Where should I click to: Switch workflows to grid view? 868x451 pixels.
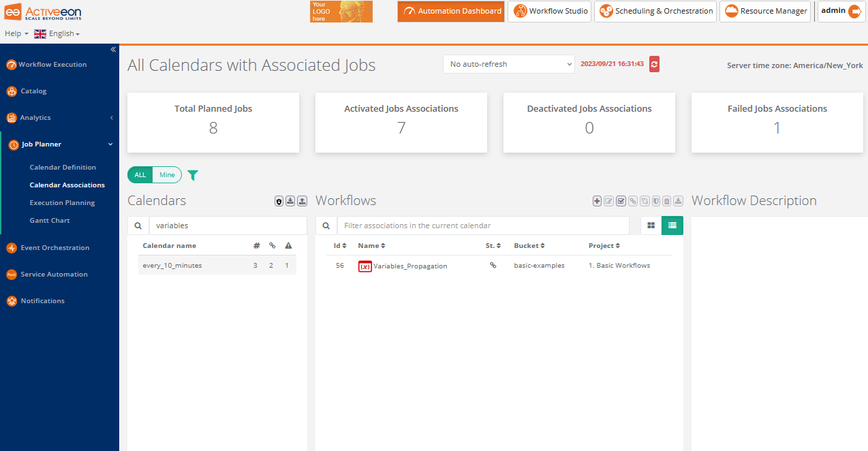click(651, 226)
